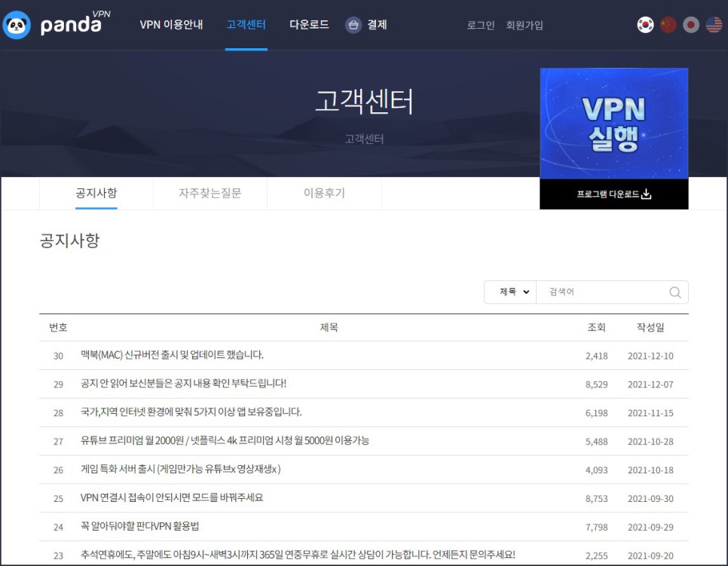This screenshot has height=566, width=728.
Task: Click the payment basket icon
Action: (x=353, y=25)
